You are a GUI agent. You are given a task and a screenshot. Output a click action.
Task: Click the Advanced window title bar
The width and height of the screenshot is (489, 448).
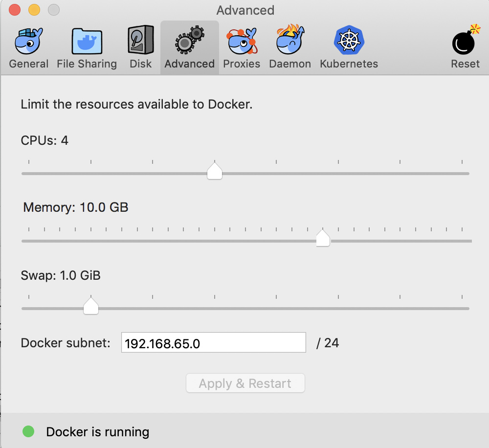[x=245, y=10]
